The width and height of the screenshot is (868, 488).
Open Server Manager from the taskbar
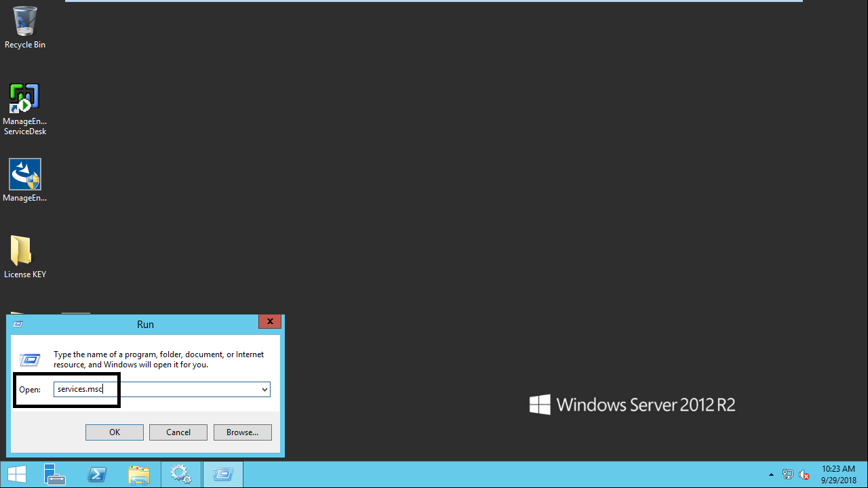55,474
